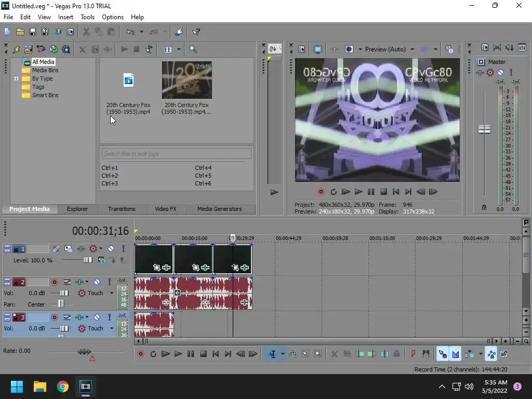The height and width of the screenshot is (399, 532).
Task: Open the Normal Edit Tool dropdown arrow
Action: coord(282,354)
